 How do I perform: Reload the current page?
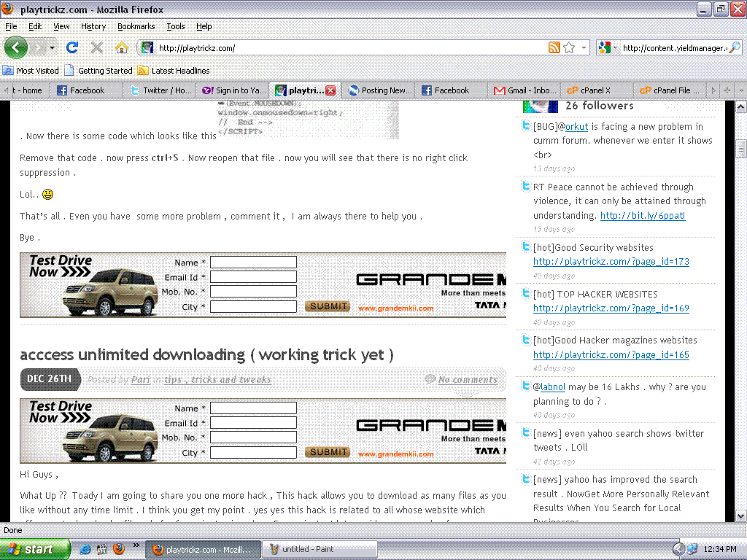pyautogui.click(x=71, y=47)
